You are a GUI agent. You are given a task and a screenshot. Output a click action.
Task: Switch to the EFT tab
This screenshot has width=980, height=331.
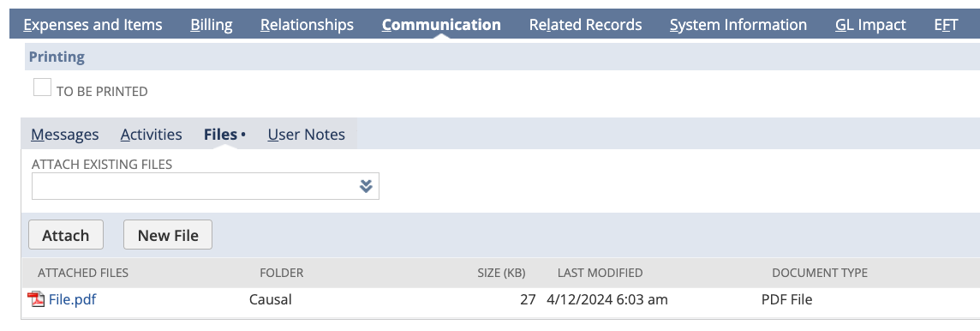pyautogui.click(x=947, y=25)
